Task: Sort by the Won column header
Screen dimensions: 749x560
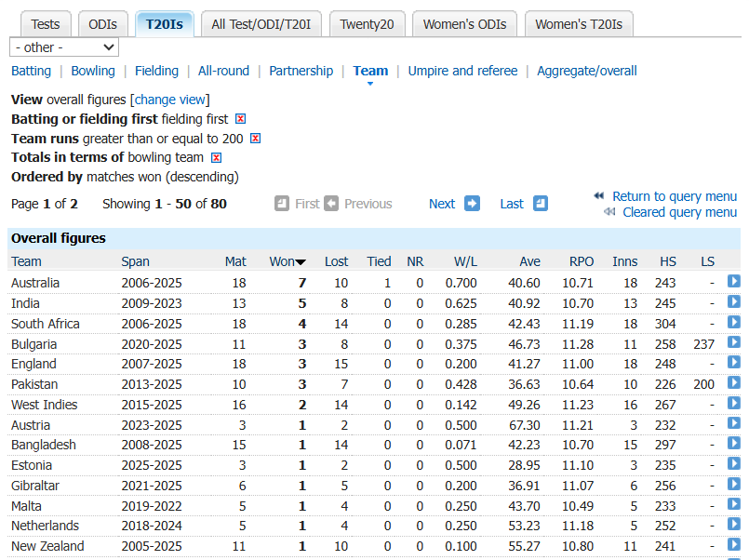Action: [288, 261]
